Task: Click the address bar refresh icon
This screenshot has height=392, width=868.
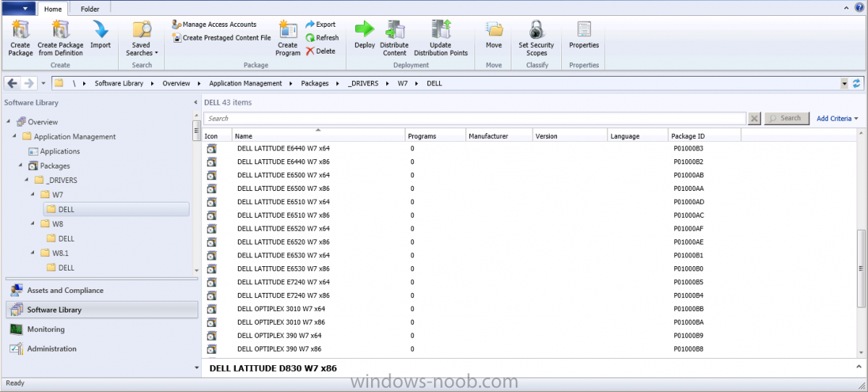Action: click(x=857, y=84)
